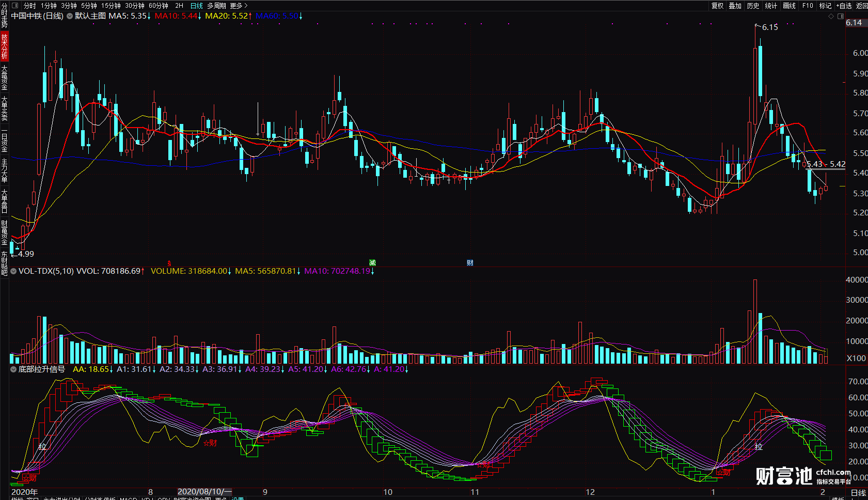The width and height of the screenshot is (868, 500).
Task: Open 财富资金 sidebar tab
Action: pyautogui.click(x=4, y=232)
